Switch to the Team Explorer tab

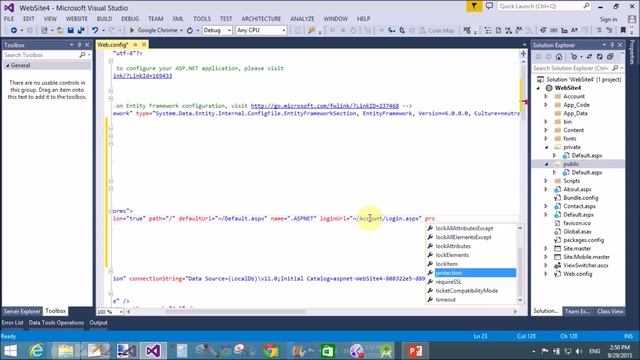click(577, 311)
